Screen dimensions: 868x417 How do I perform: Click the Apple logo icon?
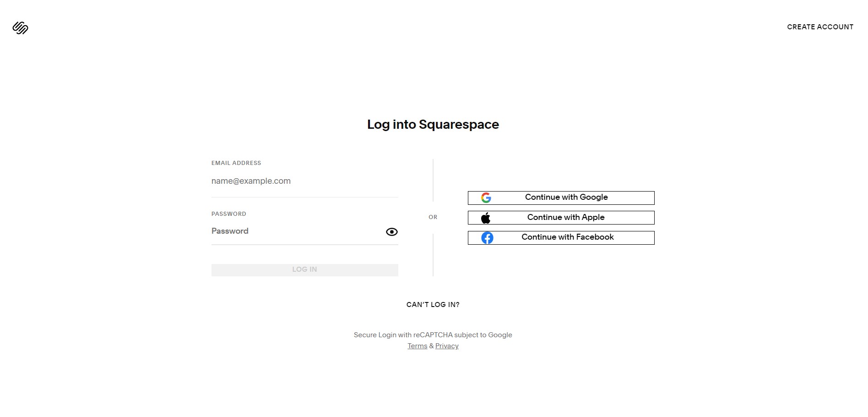pyautogui.click(x=486, y=218)
